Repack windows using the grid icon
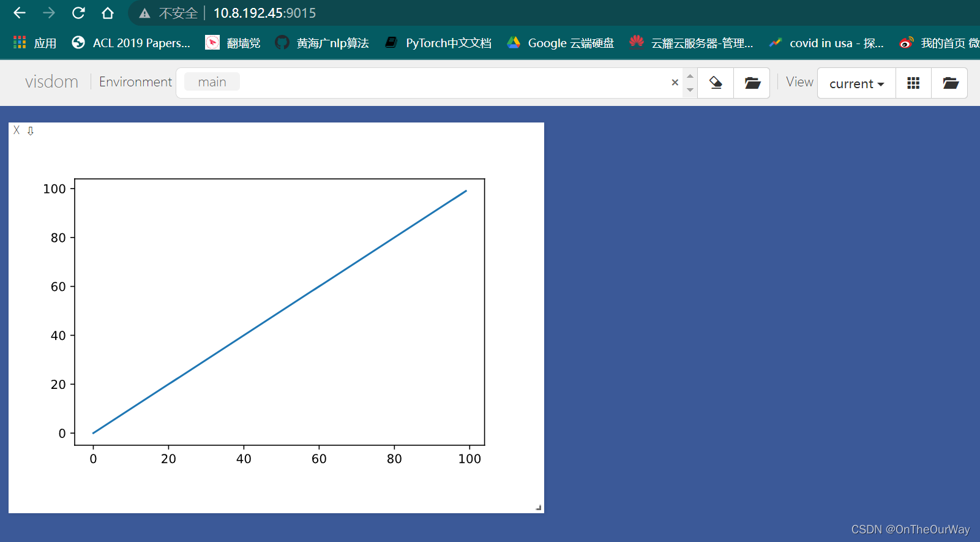The image size is (980, 542). (913, 83)
